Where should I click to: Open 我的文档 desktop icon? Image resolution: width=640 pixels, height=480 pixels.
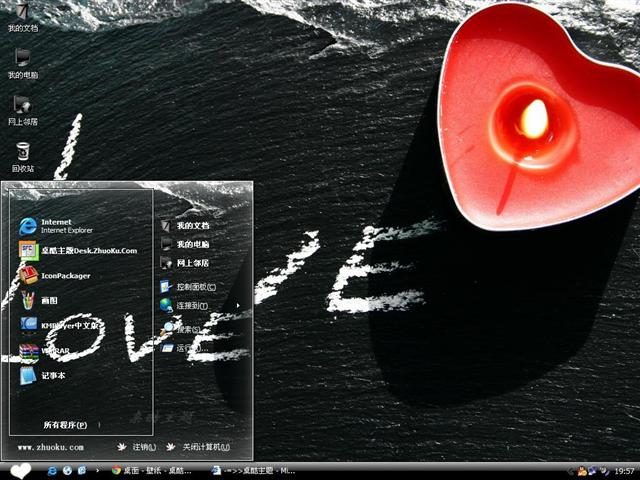pyautogui.click(x=22, y=16)
